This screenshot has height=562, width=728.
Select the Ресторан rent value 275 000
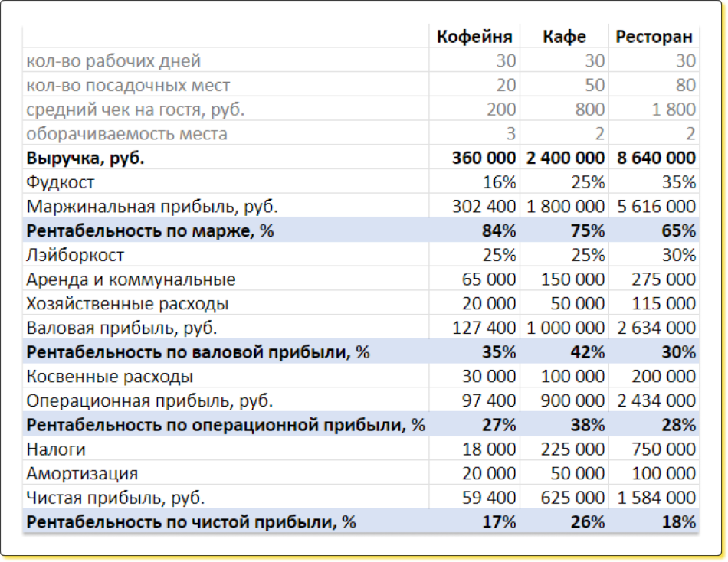pyautogui.click(x=663, y=279)
